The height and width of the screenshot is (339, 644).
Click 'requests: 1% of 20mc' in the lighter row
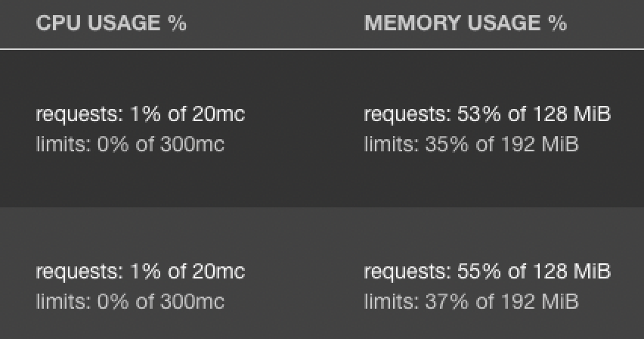[x=141, y=272]
